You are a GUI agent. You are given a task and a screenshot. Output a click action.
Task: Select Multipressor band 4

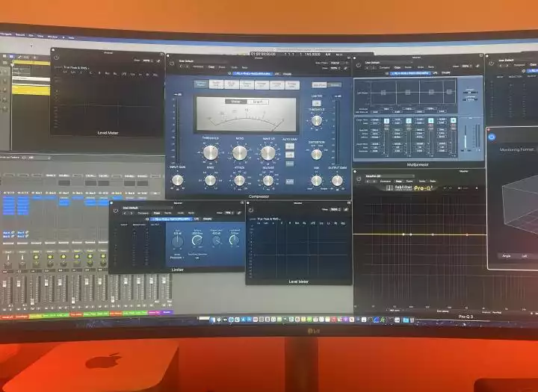[x=454, y=120]
